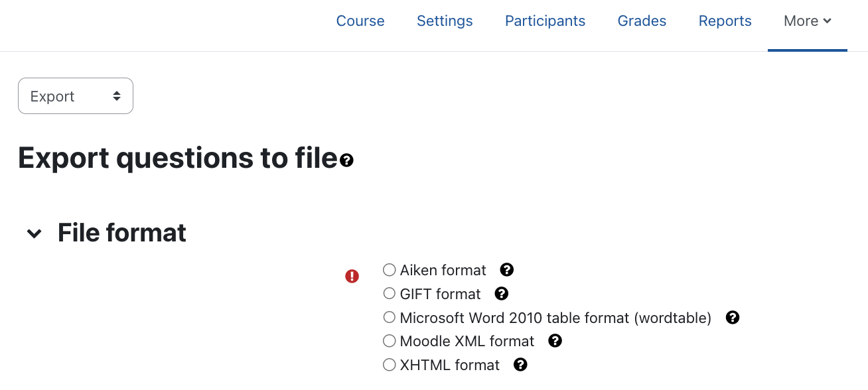The image size is (868, 390).
Task: Open help for XHTML format
Action: click(520, 365)
